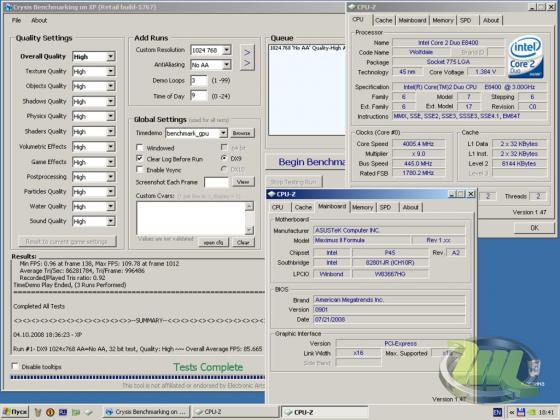The width and height of the screenshot is (560, 420).
Task: Click the green tray icon near clock
Action: pos(531,412)
